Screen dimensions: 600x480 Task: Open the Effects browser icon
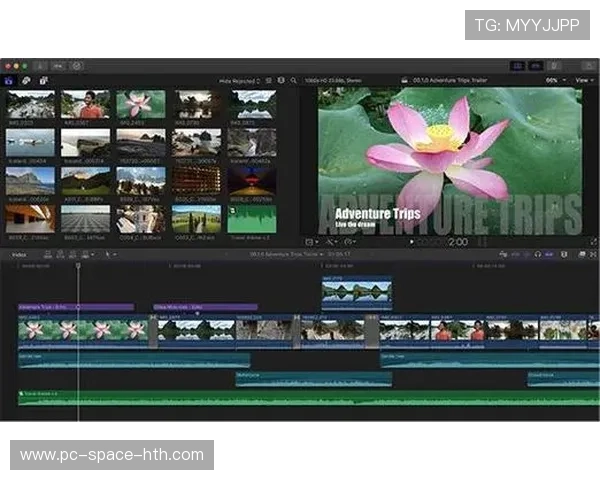(x=582, y=255)
